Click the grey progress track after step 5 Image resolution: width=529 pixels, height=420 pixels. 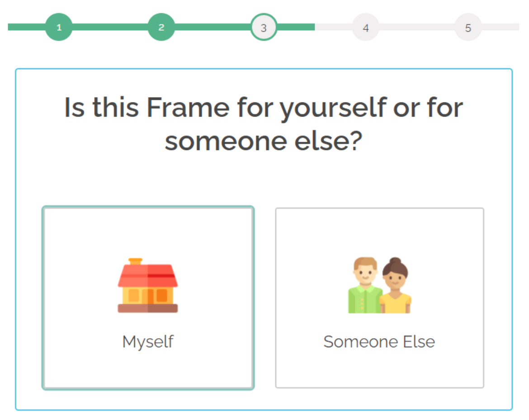501,27
